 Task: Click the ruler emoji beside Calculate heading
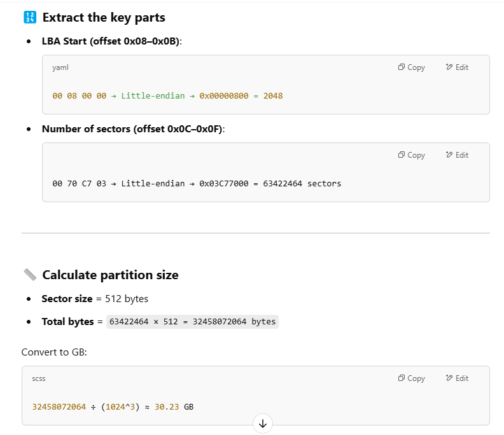(x=30, y=275)
